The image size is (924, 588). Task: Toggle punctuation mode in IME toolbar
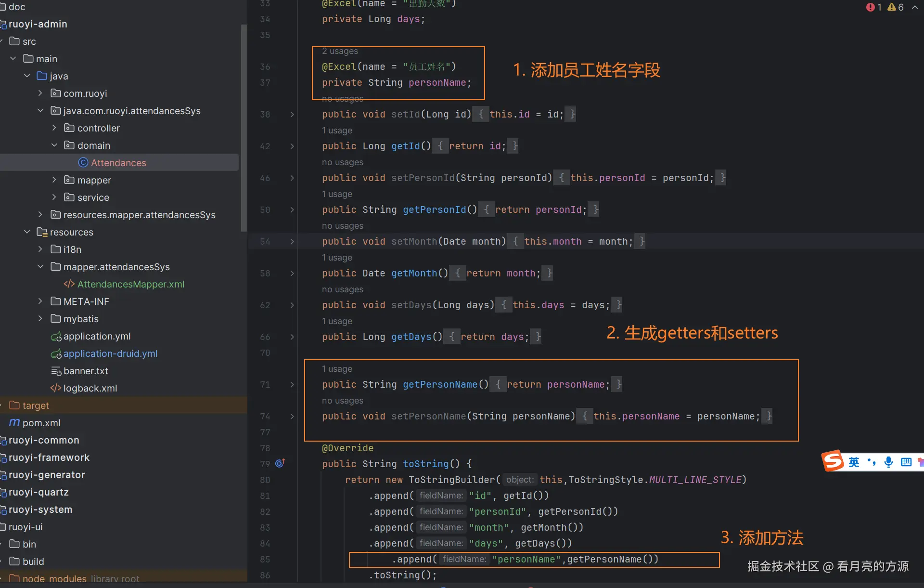[x=871, y=462]
